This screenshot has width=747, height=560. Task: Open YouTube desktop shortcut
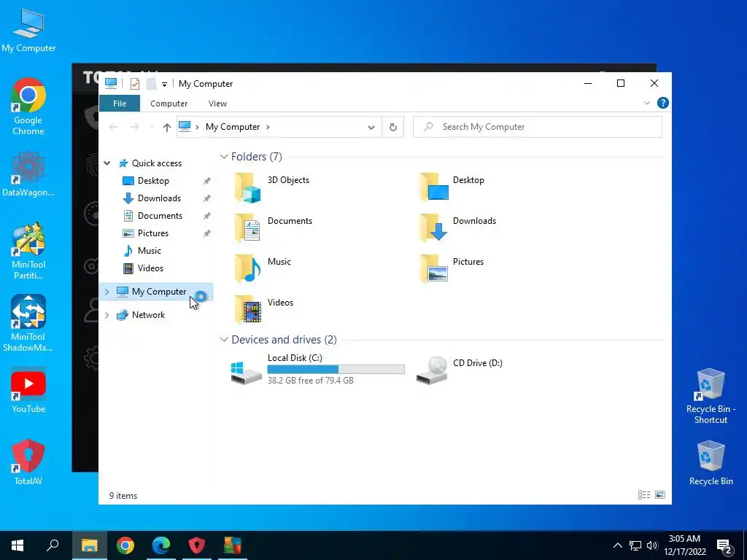coord(28,390)
